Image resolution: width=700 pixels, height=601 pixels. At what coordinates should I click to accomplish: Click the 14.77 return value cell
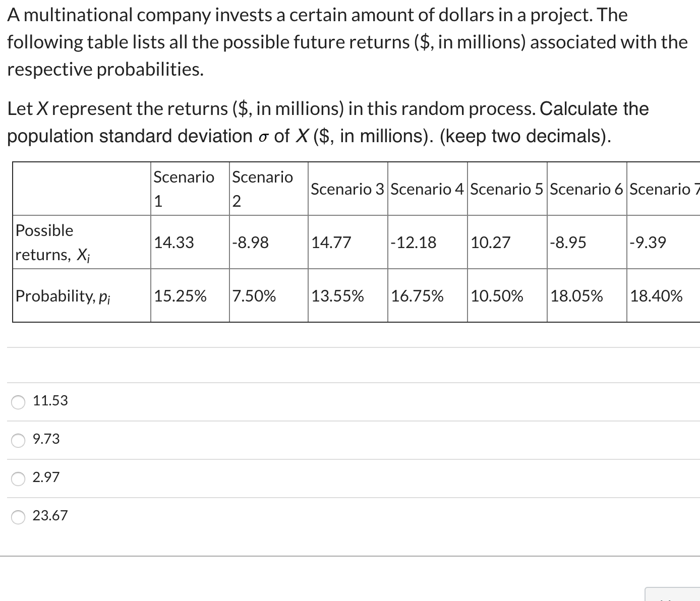(x=331, y=243)
